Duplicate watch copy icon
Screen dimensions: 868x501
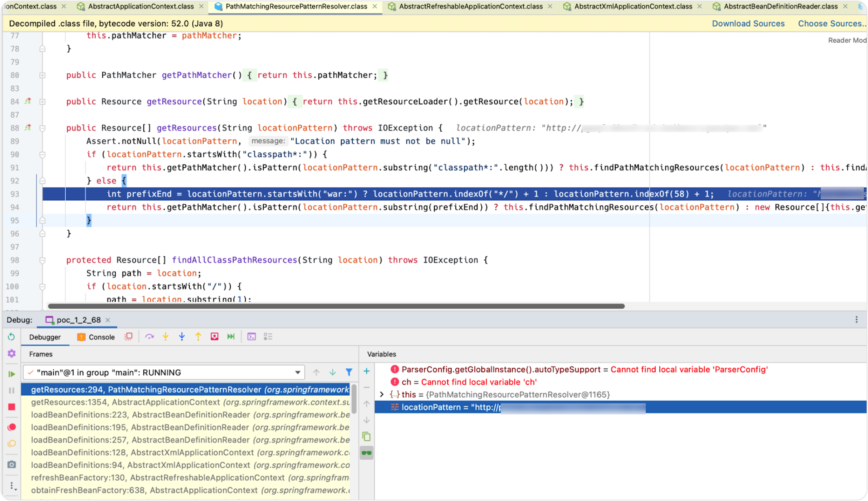coord(366,436)
